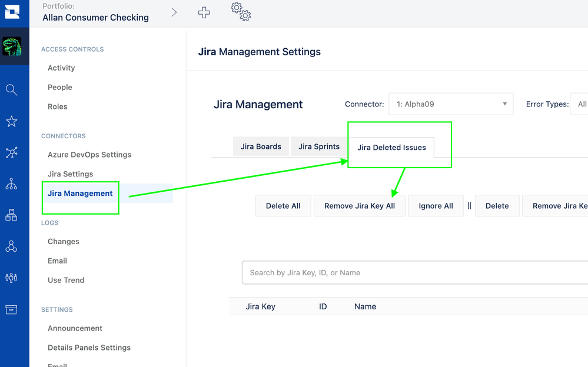Screen dimensions: 588x367
Task: Open the Roles settings page
Action: (57, 106)
